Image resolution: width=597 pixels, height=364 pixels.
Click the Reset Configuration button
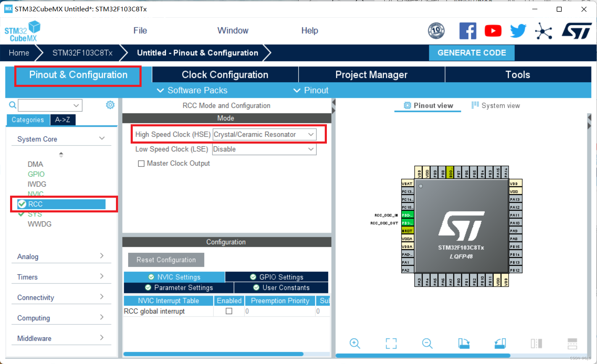click(x=166, y=260)
